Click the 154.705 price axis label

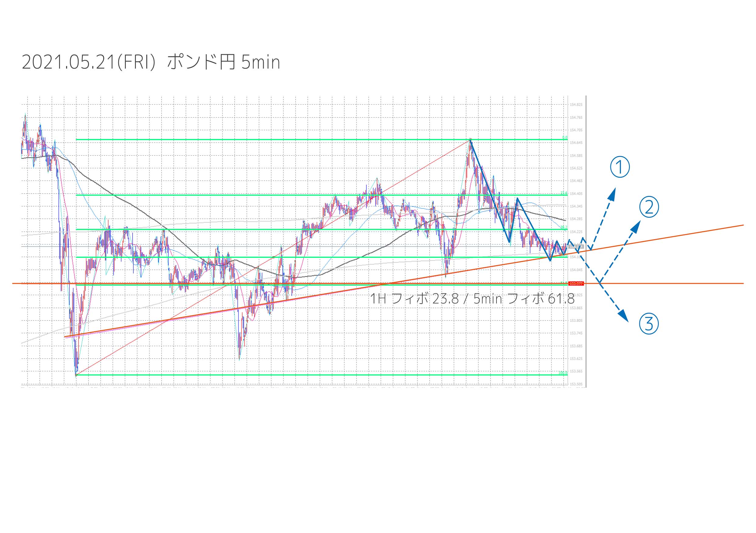(x=576, y=130)
